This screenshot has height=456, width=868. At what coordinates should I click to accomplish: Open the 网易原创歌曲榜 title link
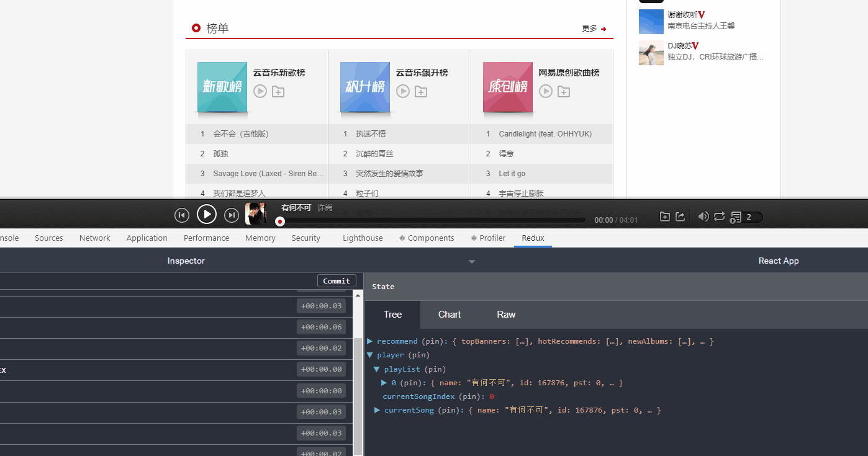pyautogui.click(x=569, y=73)
